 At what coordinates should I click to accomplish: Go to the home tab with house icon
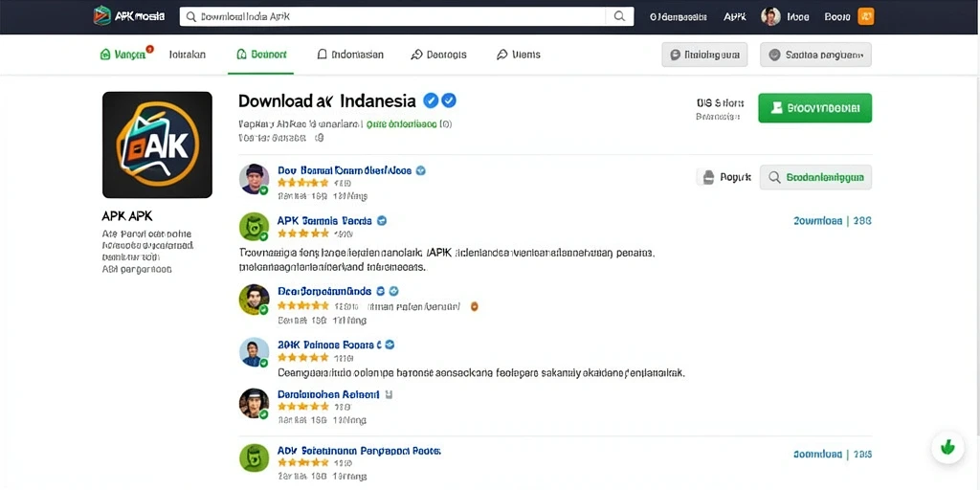[x=125, y=55]
